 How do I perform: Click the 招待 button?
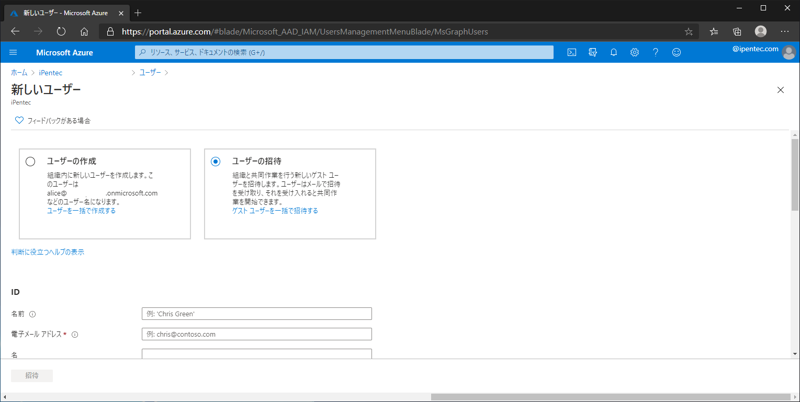pyautogui.click(x=32, y=375)
